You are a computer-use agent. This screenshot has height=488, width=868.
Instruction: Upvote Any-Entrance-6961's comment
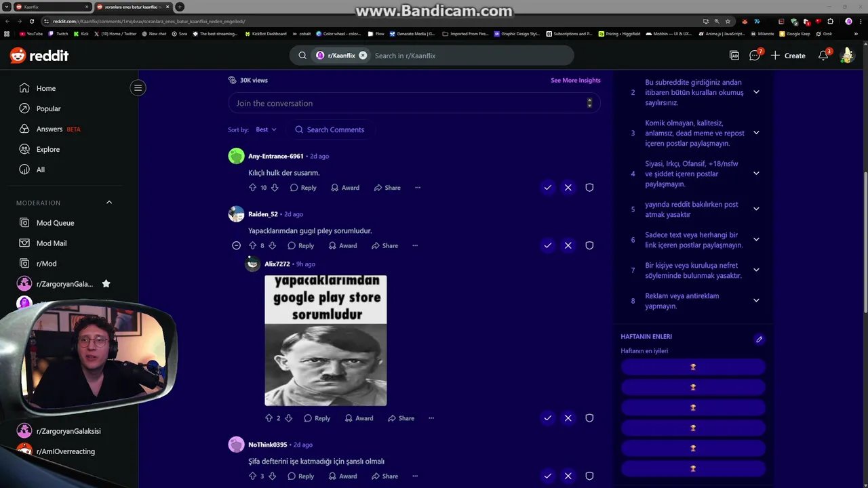[253, 188]
